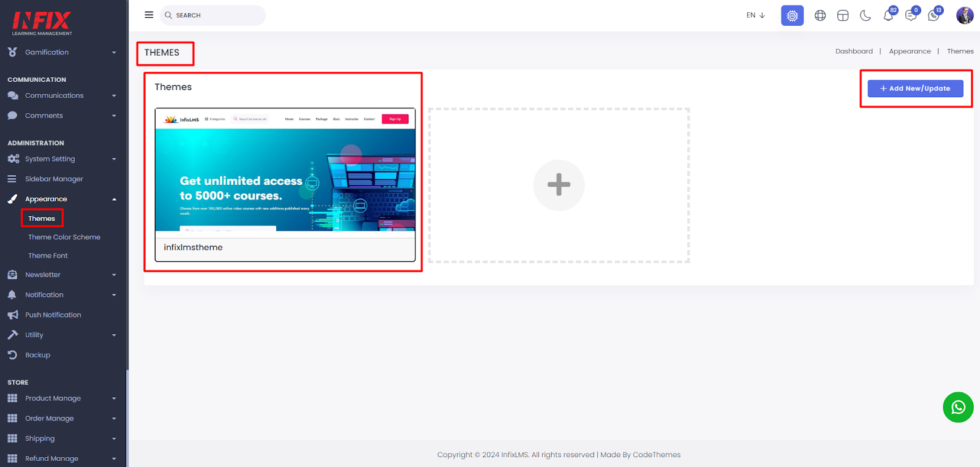Expand the Product Manage arrow
The image size is (980, 467).
coord(114,398)
